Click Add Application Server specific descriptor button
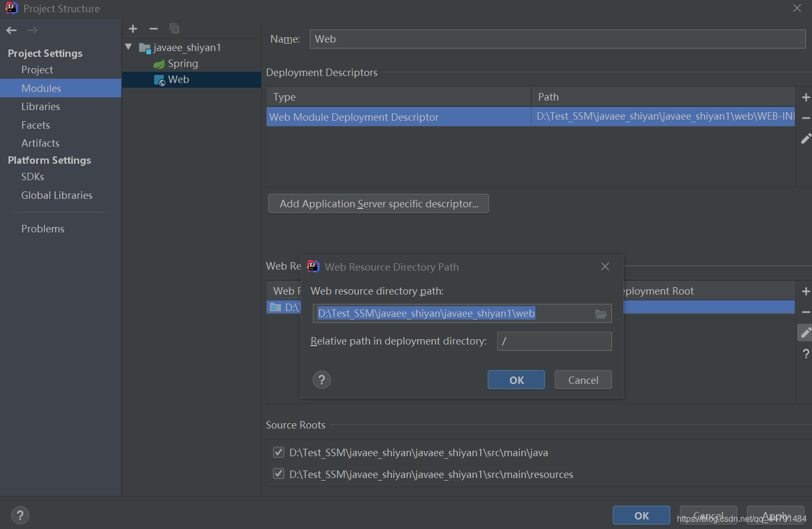The height and width of the screenshot is (529, 812). click(379, 204)
